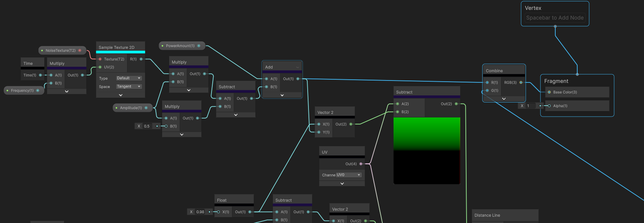Expand the Sample Texture 2D node bottom chevron
Screen dimensions: 644x223
(x=120, y=95)
